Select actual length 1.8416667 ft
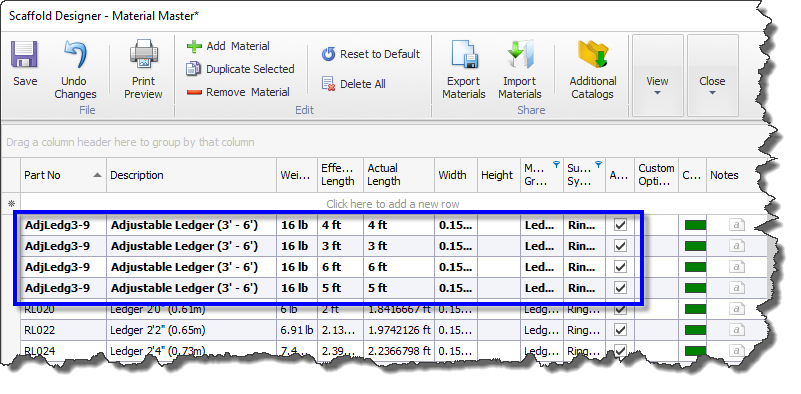Screen dimensions: 801x394 click(399, 310)
